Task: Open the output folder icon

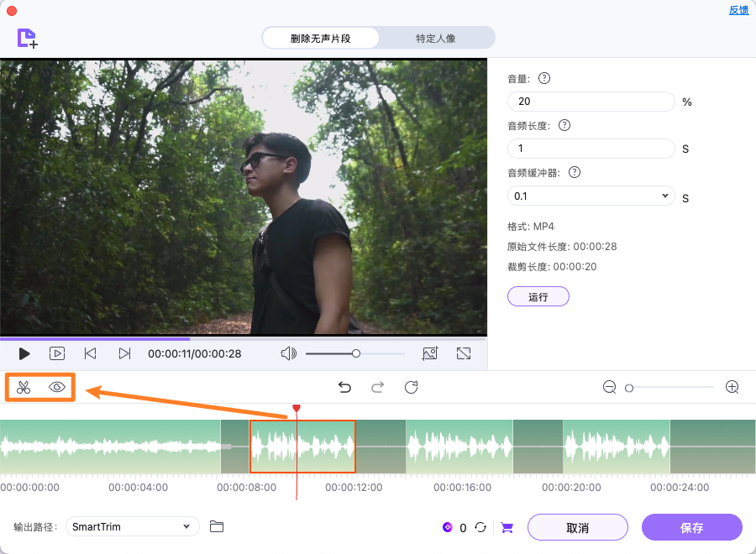Action: pos(217,526)
